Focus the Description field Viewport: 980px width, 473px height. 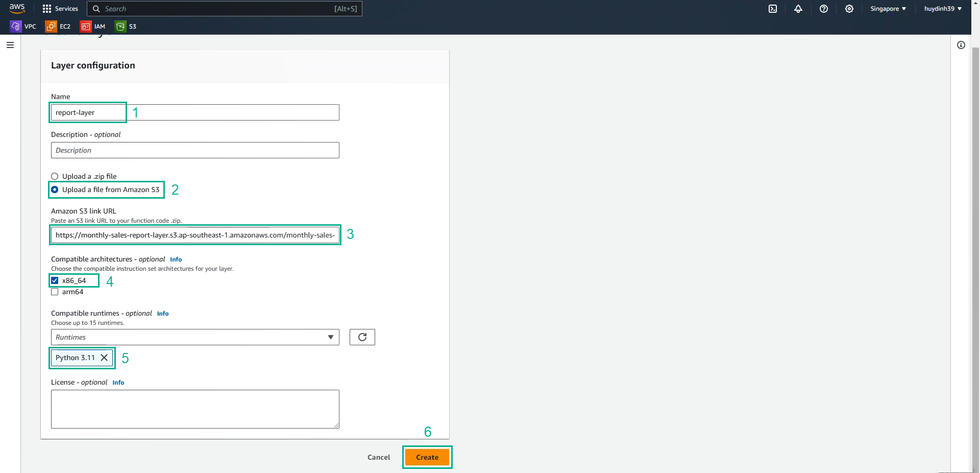click(195, 150)
